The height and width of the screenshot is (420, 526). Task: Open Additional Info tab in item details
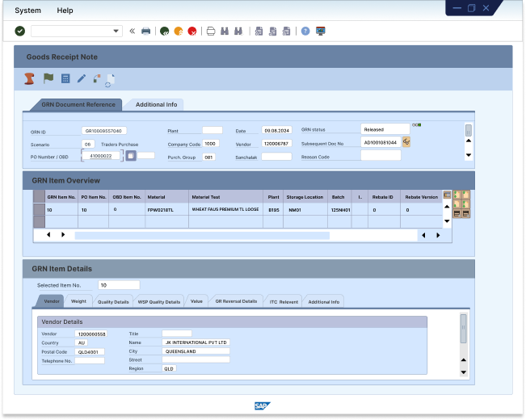(x=324, y=302)
